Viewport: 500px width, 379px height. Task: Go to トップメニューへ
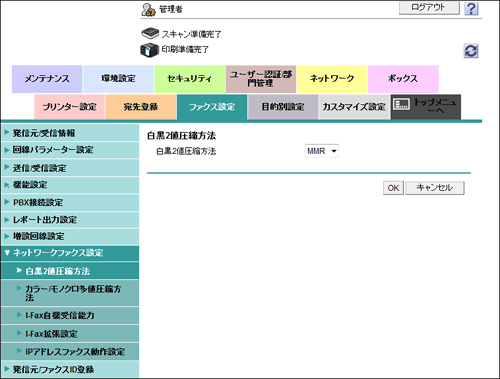[x=426, y=107]
